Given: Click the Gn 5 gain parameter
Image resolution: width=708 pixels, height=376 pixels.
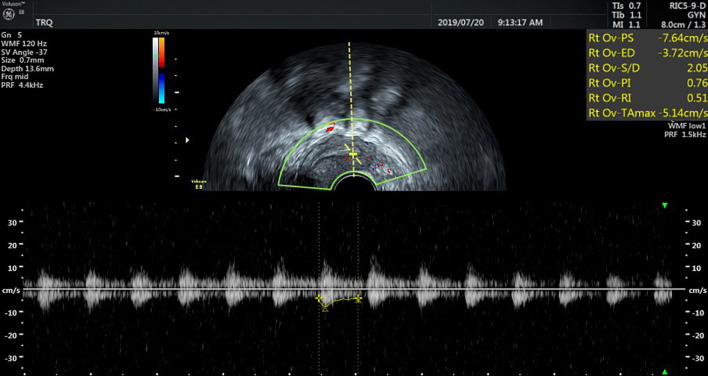Looking at the screenshot, I should 11,35.
